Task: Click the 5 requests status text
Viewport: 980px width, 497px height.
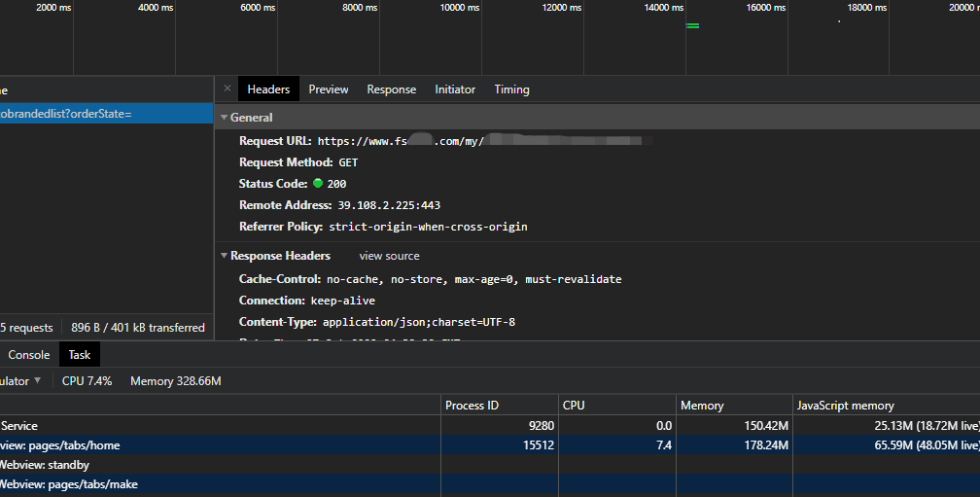Action: click(x=27, y=328)
